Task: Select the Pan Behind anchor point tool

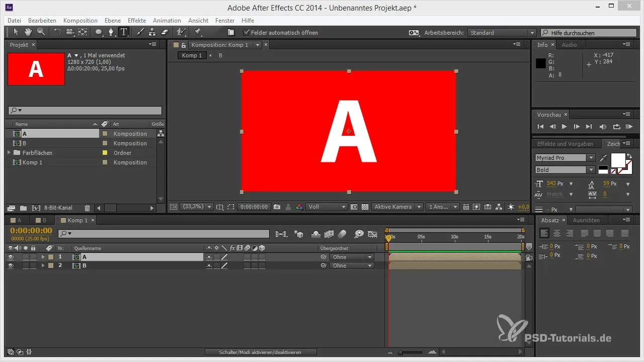Action: (x=83, y=32)
